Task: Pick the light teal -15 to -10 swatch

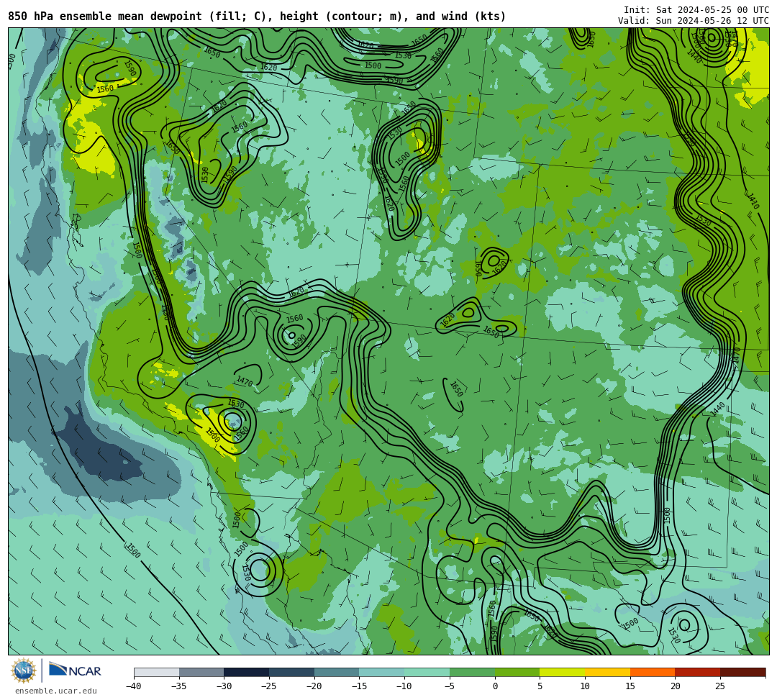Action: point(381,672)
